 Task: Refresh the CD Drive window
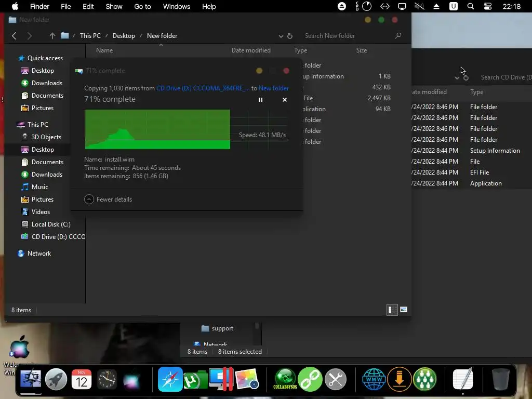point(466,78)
